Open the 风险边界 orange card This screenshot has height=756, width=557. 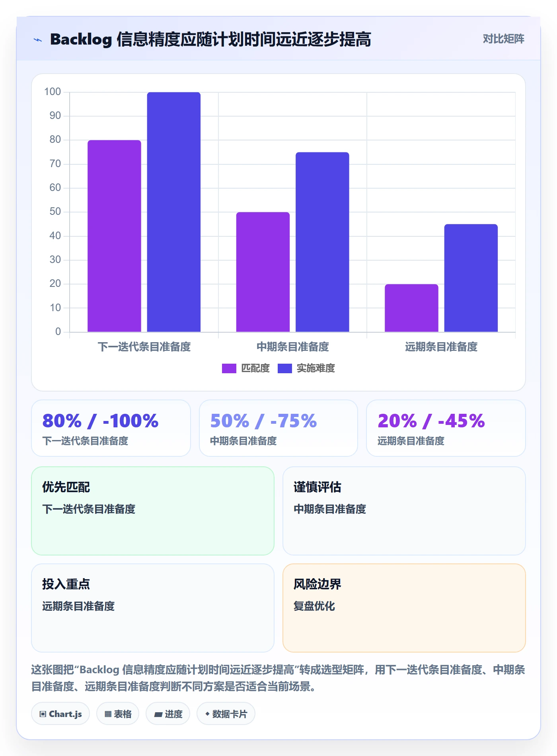[404, 608]
